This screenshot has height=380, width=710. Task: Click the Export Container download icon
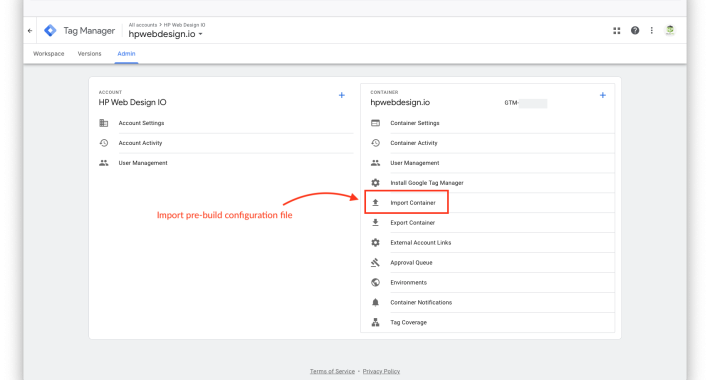click(x=375, y=222)
